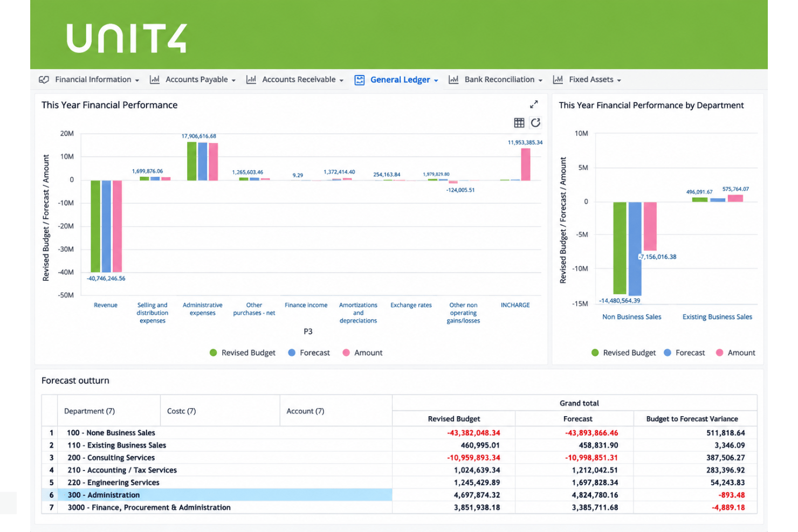
Task: Click the Administrative expenses axis label
Action: click(203, 309)
